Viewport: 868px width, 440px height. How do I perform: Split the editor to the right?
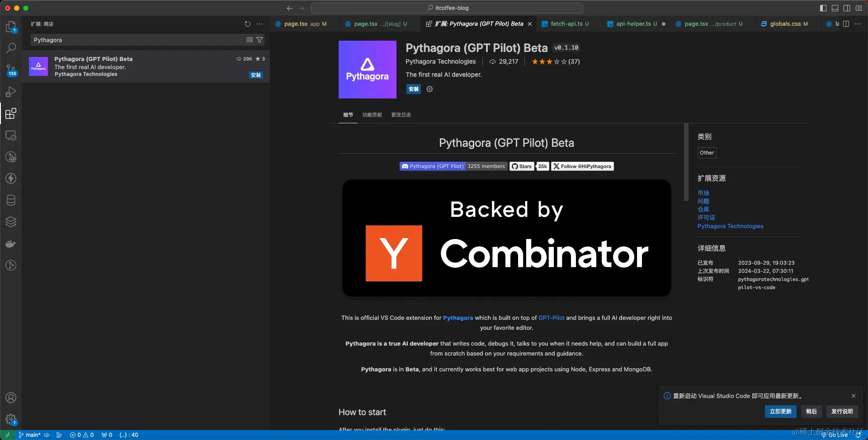coord(846,24)
